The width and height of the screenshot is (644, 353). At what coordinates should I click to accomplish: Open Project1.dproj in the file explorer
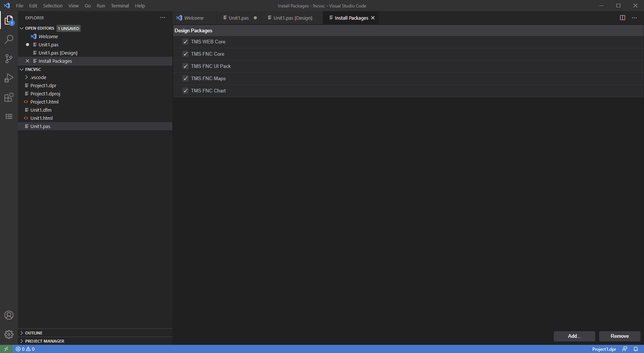pyautogui.click(x=45, y=94)
